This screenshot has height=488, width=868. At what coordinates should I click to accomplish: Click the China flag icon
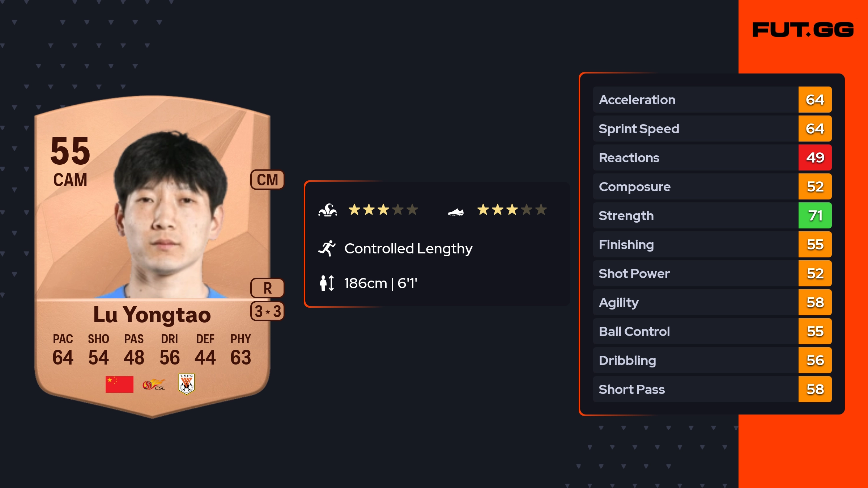pyautogui.click(x=119, y=384)
